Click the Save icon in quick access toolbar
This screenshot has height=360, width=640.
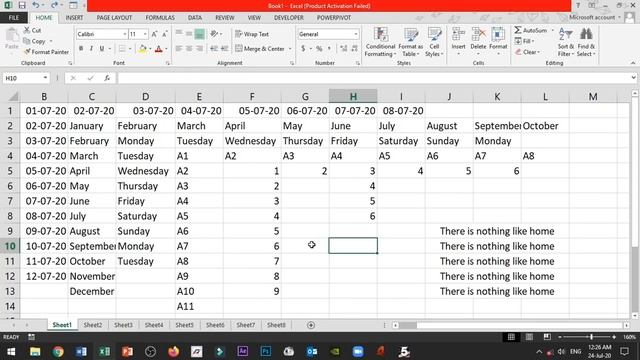coord(22,5)
